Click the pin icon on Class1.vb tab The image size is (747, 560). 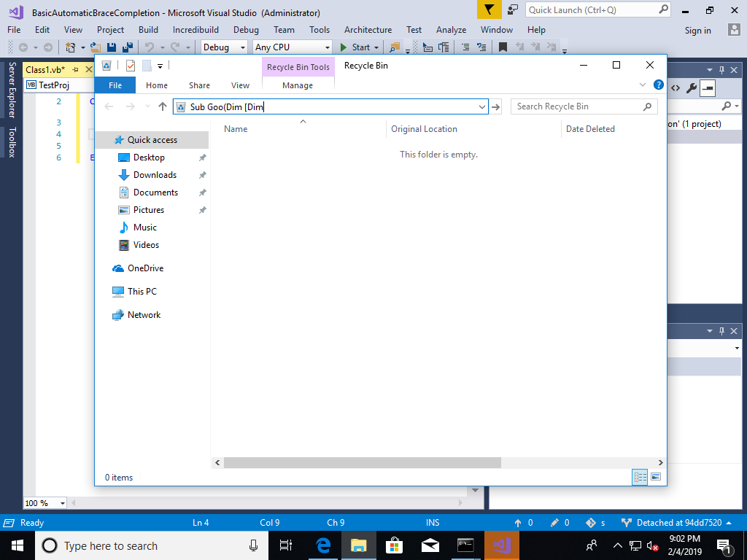click(75, 69)
